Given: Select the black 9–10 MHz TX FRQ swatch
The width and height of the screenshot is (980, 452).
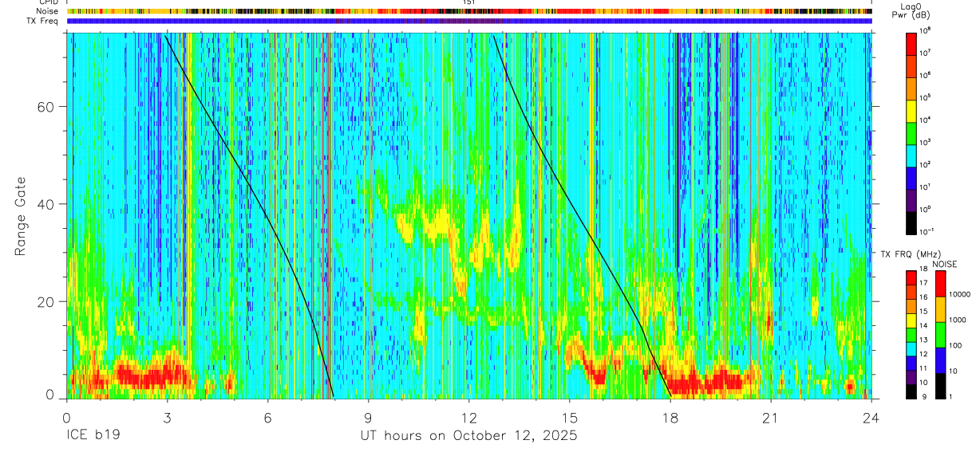Looking at the screenshot, I should pyautogui.click(x=912, y=391).
